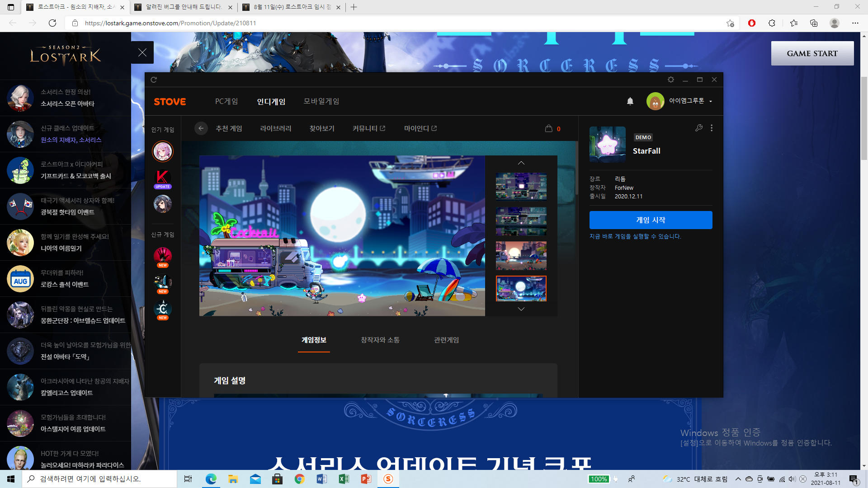
Task: Click the wrench icon beside StarFall
Action: pyautogui.click(x=699, y=128)
